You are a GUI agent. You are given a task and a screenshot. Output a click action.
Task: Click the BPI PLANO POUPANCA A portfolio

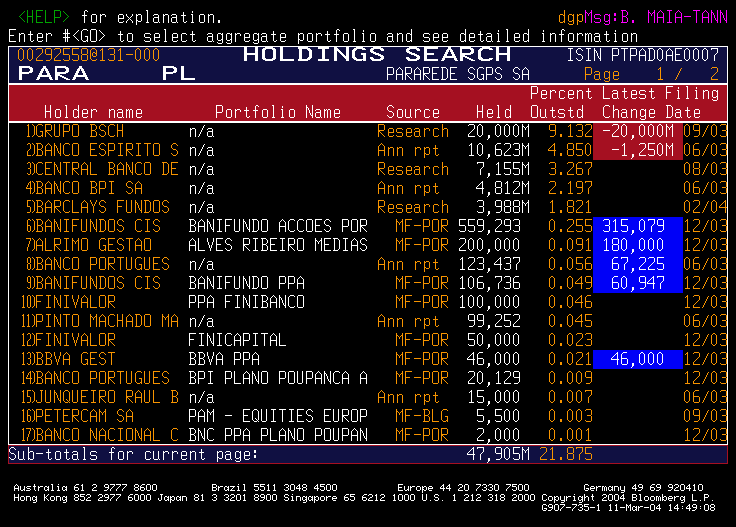pos(278,378)
